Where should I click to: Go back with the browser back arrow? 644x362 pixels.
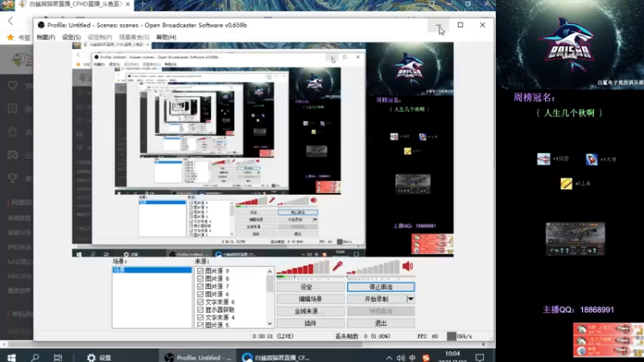click(x=10, y=21)
